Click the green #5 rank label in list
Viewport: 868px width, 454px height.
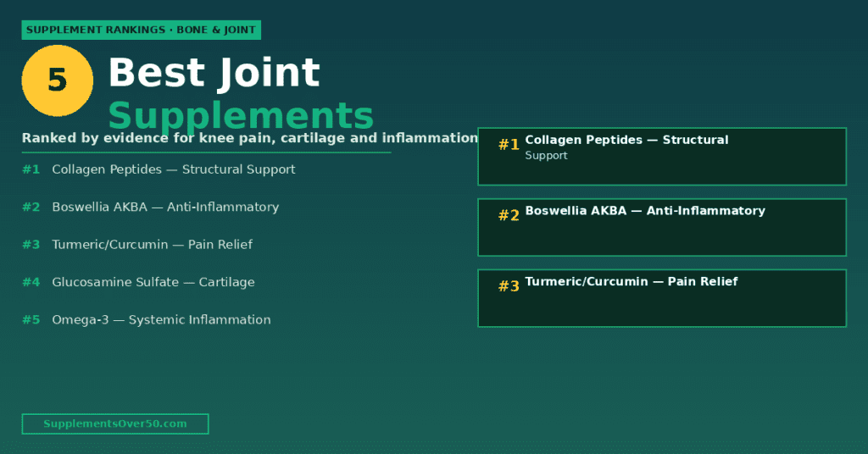[x=31, y=319]
